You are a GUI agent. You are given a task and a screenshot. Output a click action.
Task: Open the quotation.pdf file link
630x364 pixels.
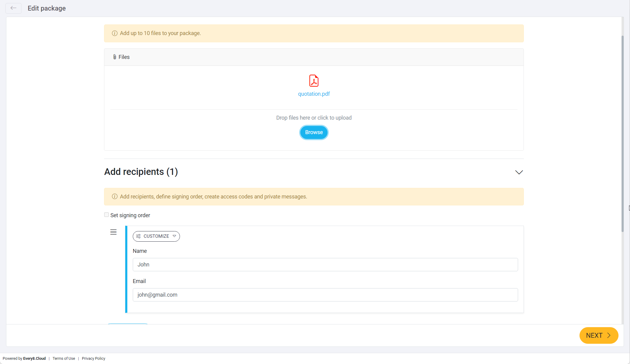pos(314,94)
